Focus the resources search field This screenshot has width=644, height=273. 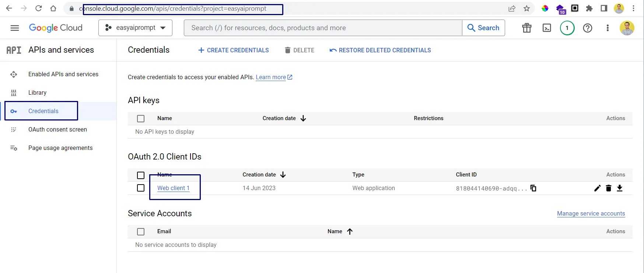point(323,28)
